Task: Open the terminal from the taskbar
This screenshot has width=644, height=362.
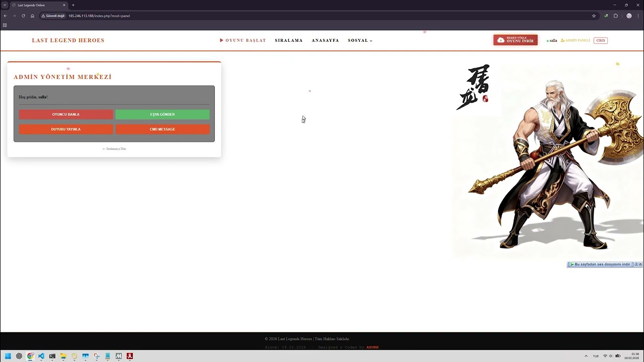Action: (x=52, y=356)
